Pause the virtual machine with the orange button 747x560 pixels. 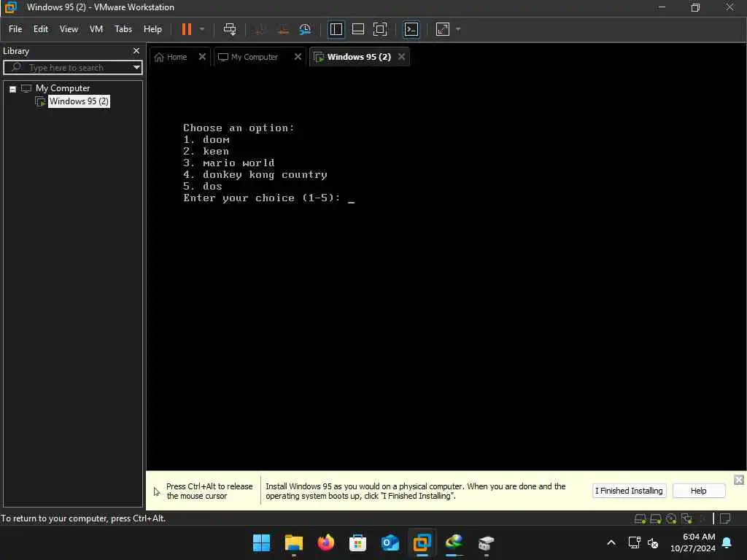186,29
